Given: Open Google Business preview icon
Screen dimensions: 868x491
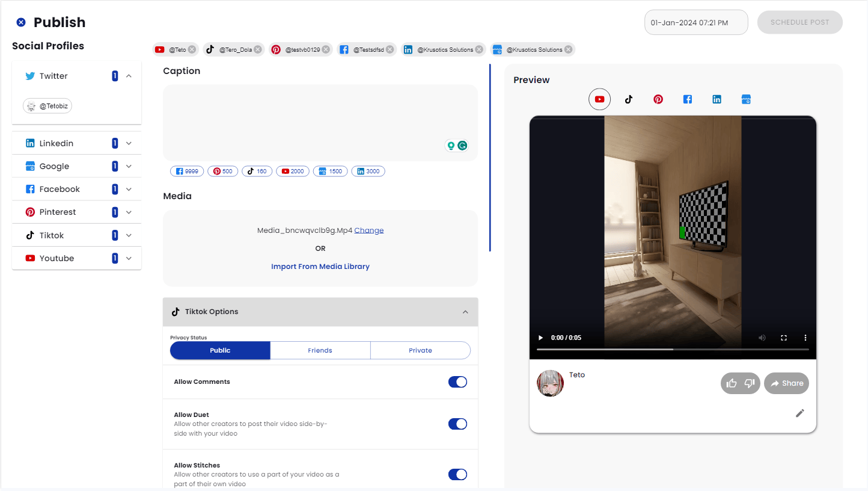Looking at the screenshot, I should click(746, 99).
